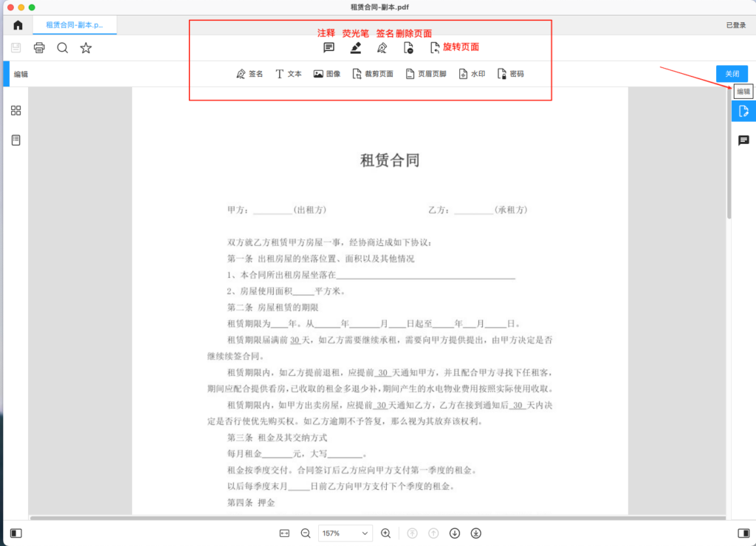Click the search magnifier icon
756x546 pixels.
63,48
